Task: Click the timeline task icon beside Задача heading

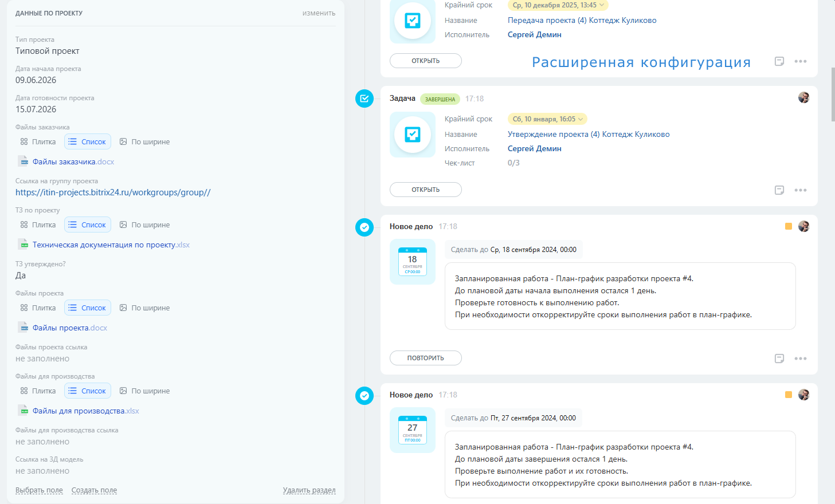Action: (x=364, y=99)
